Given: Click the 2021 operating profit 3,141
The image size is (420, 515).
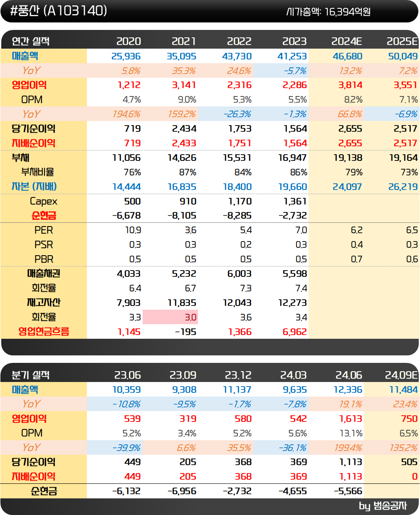Looking at the screenshot, I should pyautogui.click(x=184, y=85).
